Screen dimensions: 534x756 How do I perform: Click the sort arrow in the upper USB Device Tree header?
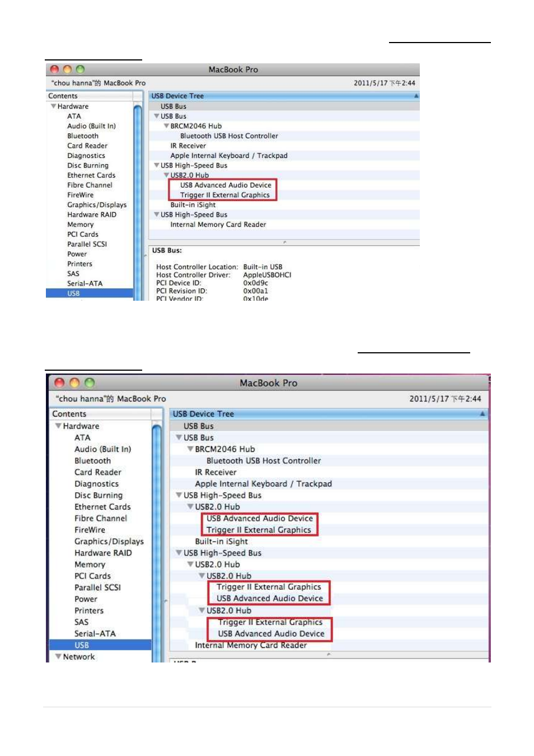point(416,96)
